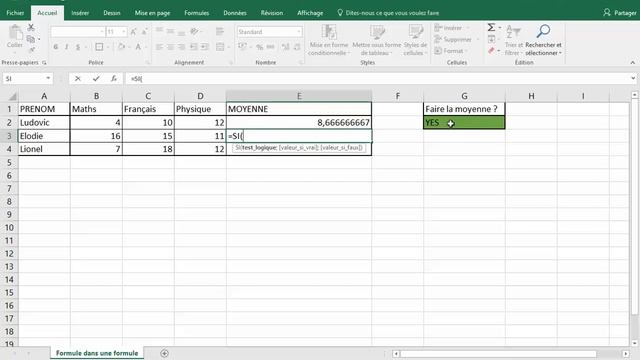Open the Clear dropdown arrow

[x=499, y=51]
